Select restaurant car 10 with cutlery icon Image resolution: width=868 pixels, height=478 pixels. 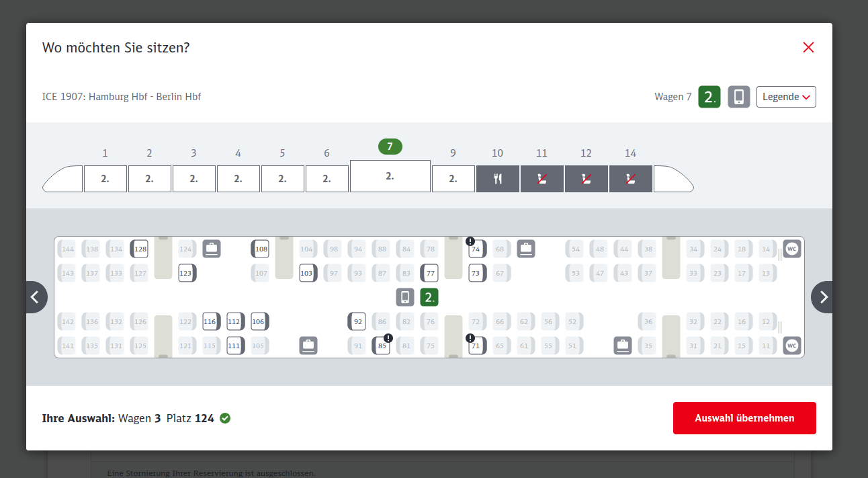(498, 179)
